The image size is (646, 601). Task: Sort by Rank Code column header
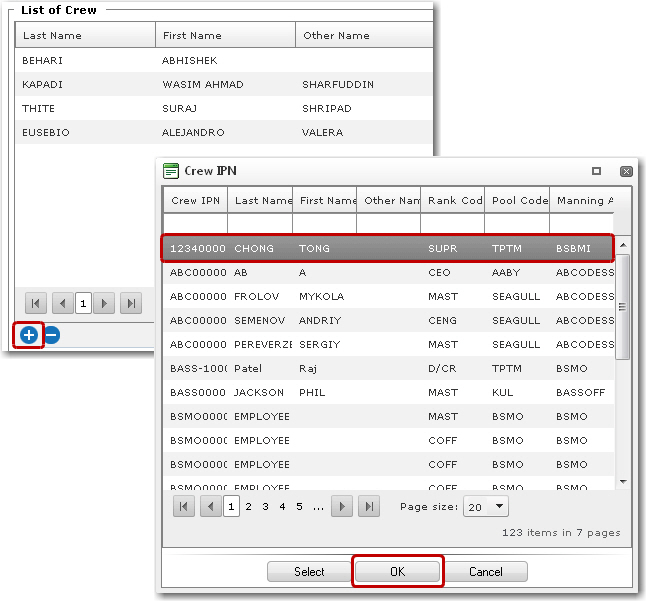455,200
